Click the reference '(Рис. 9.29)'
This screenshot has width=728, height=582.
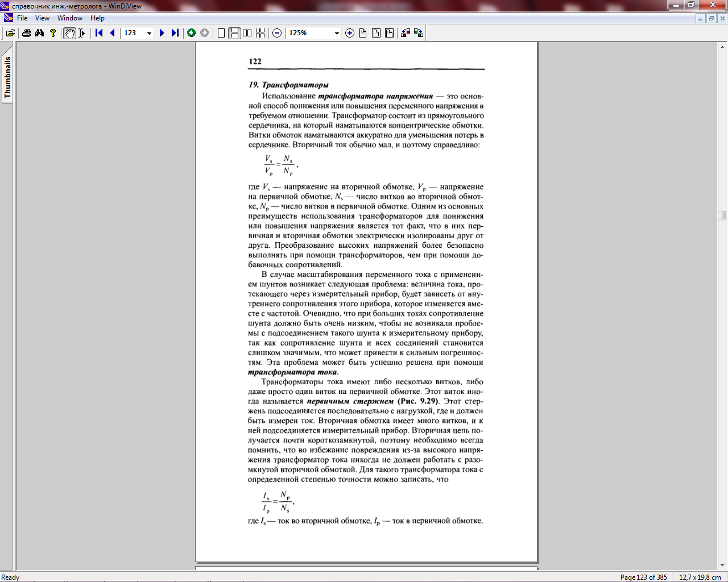click(x=418, y=401)
